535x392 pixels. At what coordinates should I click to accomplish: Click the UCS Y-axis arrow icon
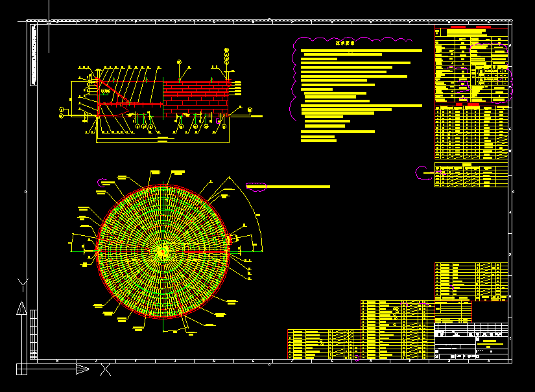pos(21,308)
